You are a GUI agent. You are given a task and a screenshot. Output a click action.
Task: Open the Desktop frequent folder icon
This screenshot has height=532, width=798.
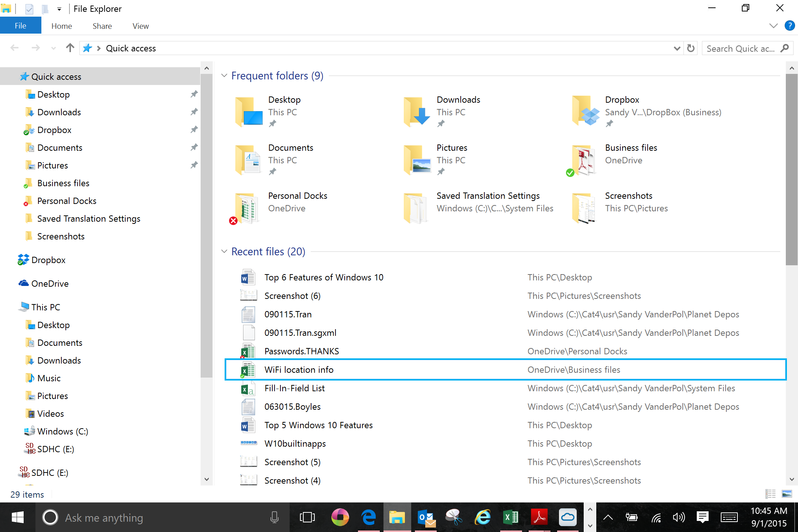249,112
